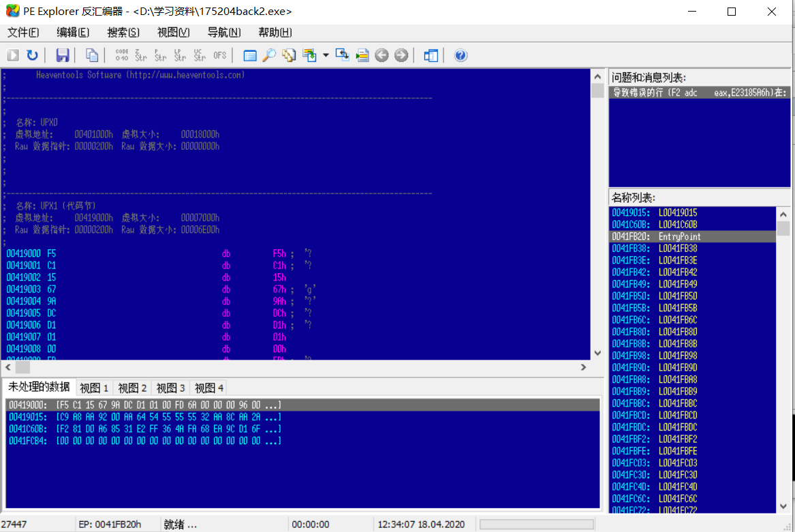Click name list scrollbar up arrow
The image size is (795, 532).
[783, 214]
